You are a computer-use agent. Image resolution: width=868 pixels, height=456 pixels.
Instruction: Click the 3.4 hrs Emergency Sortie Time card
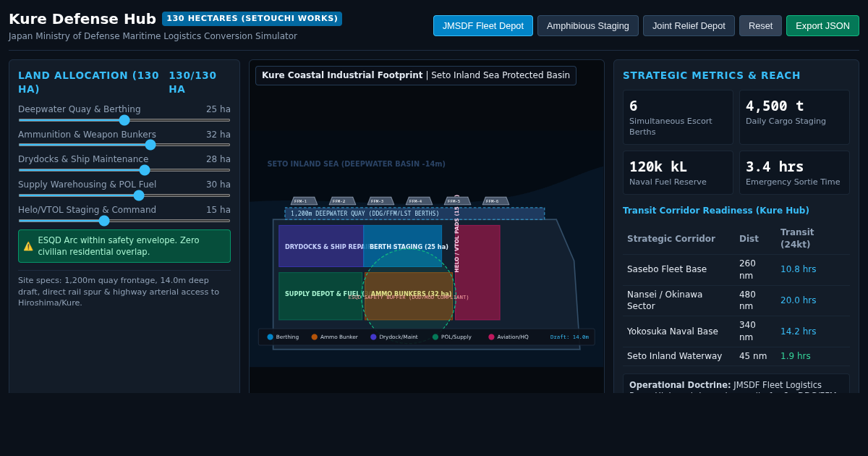tap(794, 173)
